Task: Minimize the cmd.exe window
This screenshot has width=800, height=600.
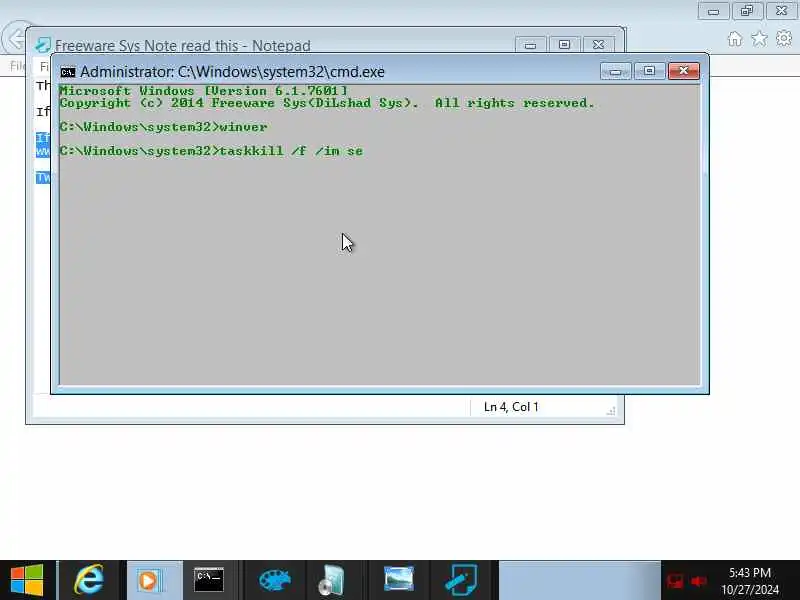Action: (616, 71)
